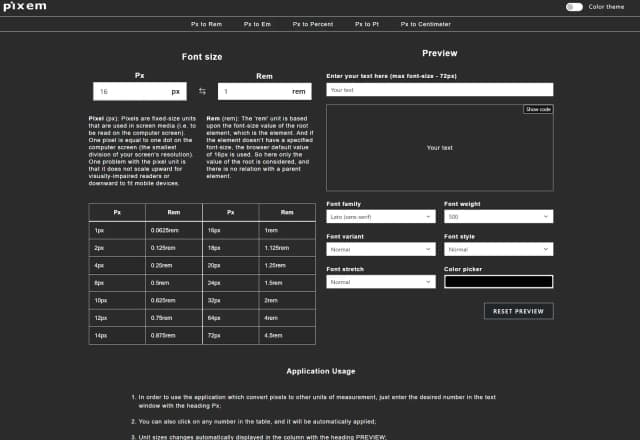
Task: Click the Application Usage heading
Action: click(x=320, y=371)
